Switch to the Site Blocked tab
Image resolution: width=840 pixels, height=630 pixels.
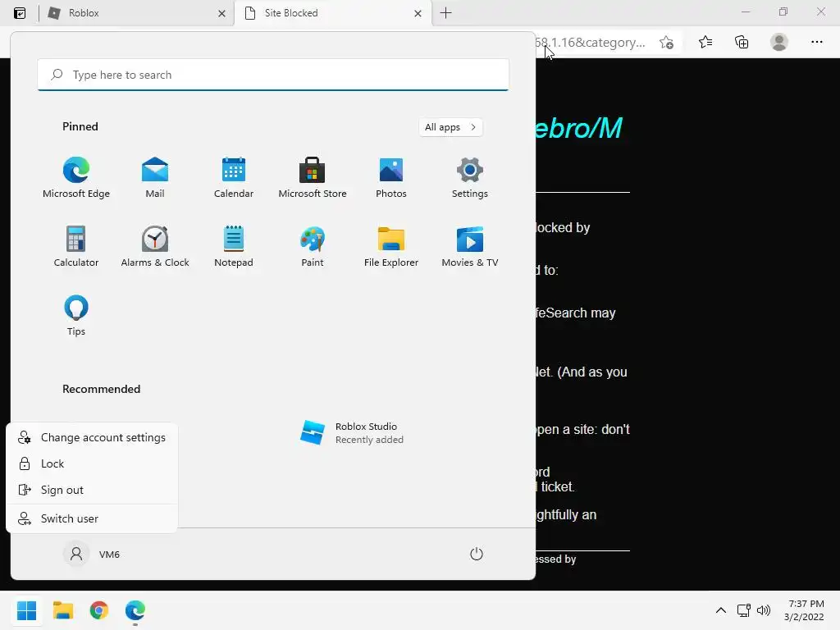tap(332, 13)
